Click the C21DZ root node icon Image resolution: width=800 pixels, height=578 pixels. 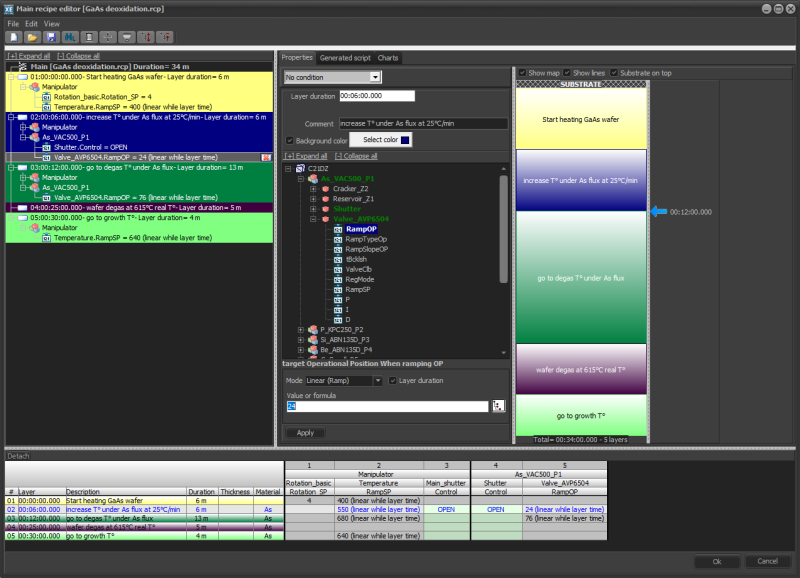300,169
